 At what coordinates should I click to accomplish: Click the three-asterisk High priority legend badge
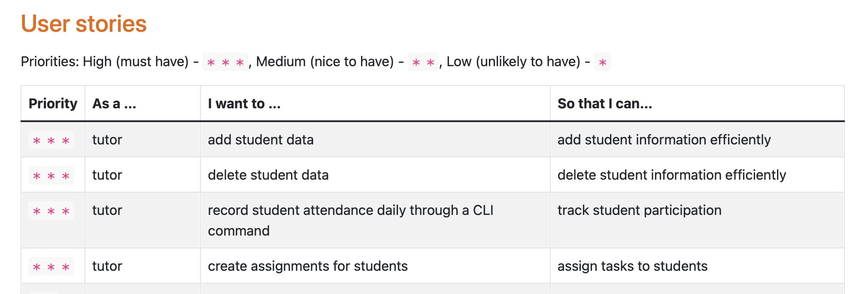(x=225, y=62)
